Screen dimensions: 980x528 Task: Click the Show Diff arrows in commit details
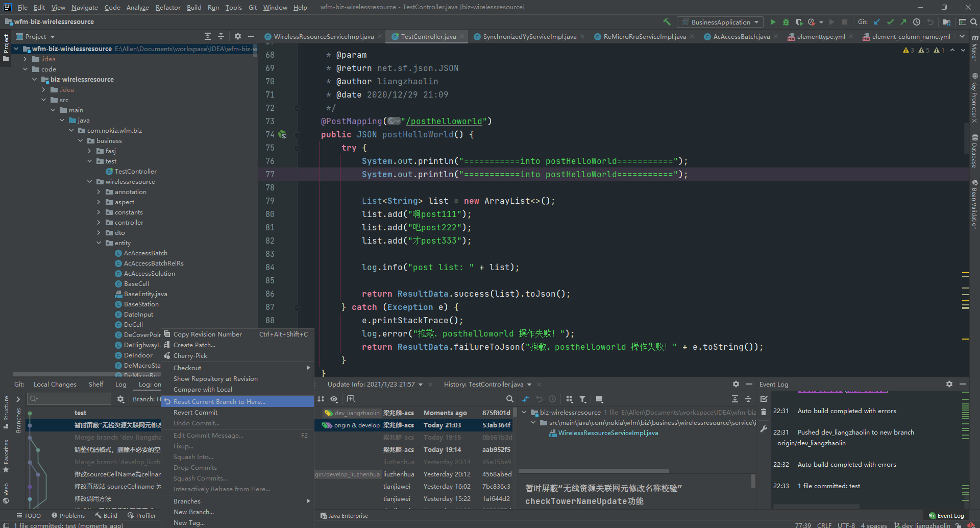pyautogui.click(x=526, y=399)
